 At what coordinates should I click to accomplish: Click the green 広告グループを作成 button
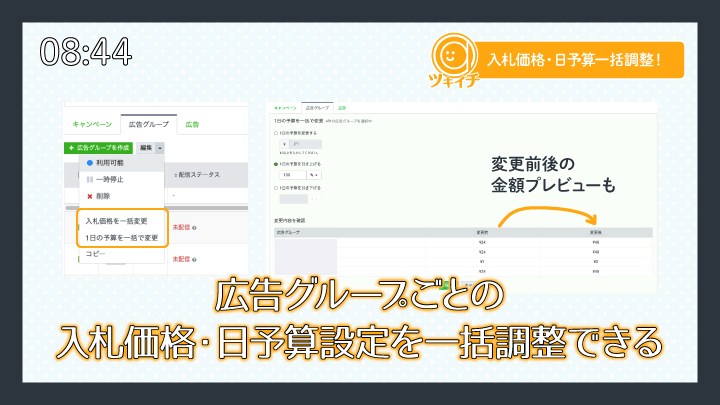tap(98, 148)
